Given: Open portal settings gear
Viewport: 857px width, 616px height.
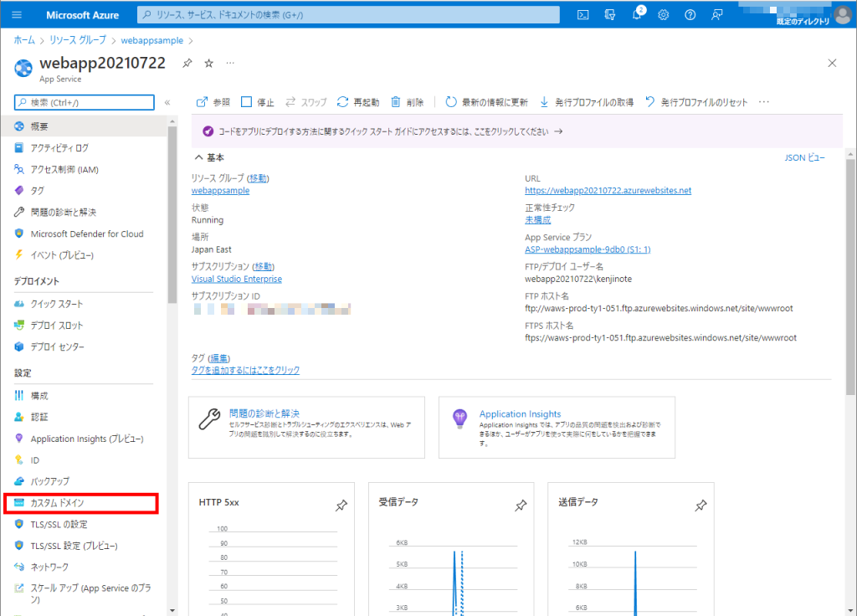Looking at the screenshot, I should [x=664, y=15].
